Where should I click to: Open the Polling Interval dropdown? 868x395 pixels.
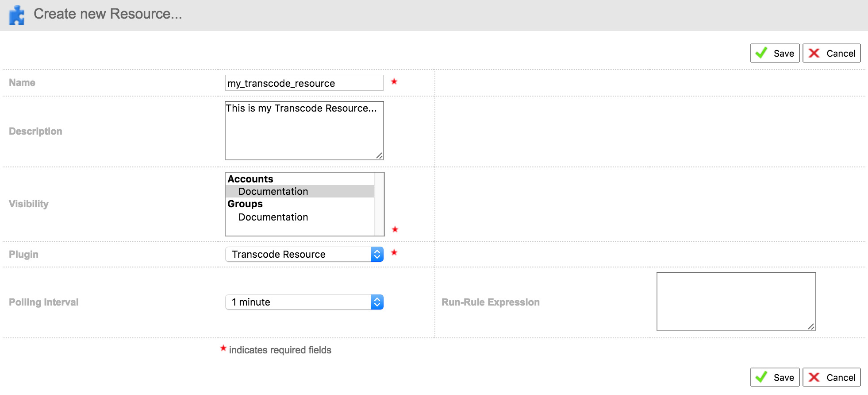click(x=304, y=302)
